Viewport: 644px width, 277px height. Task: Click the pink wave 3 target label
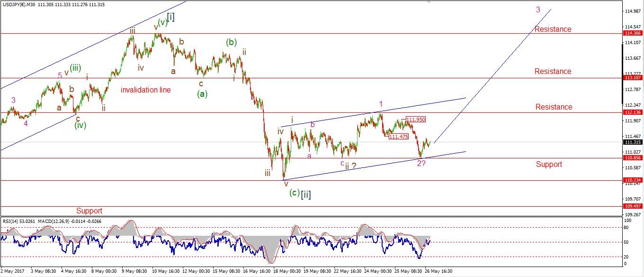538,9
